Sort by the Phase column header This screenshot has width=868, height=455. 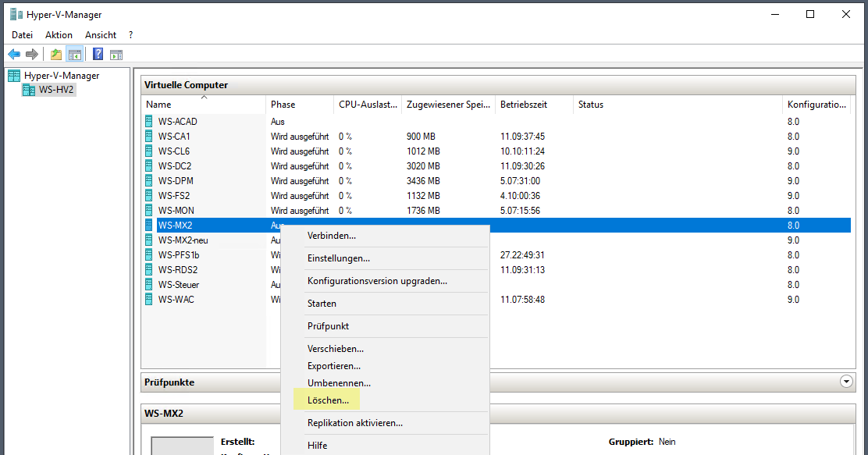click(x=300, y=105)
